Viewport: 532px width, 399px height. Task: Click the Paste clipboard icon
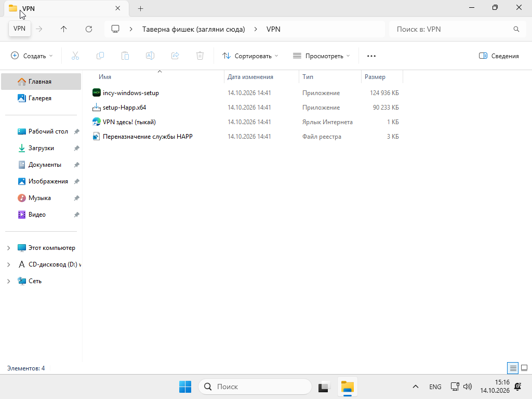[125, 56]
